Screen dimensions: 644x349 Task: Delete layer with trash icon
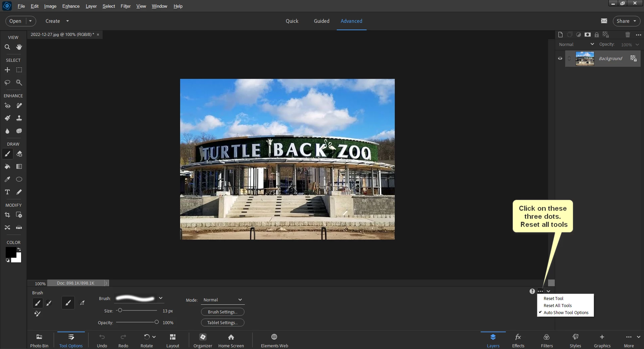(x=628, y=35)
